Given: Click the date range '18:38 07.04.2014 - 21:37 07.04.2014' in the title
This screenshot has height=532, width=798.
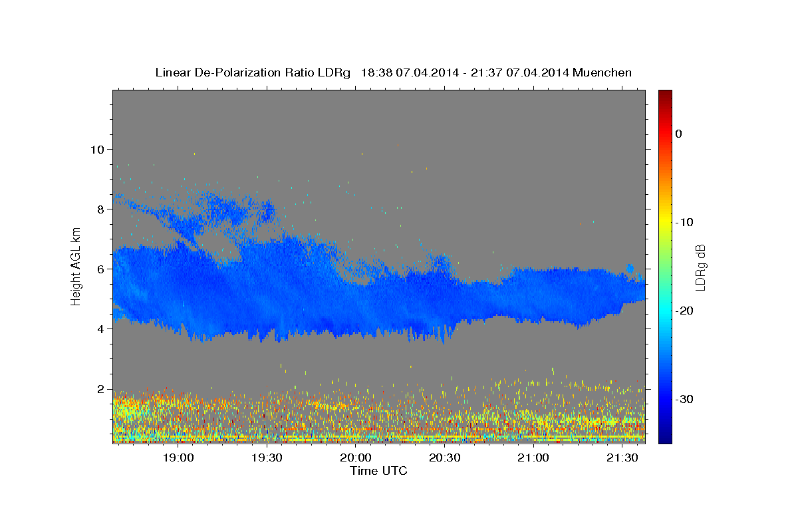Looking at the screenshot, I should pos(464,72).
